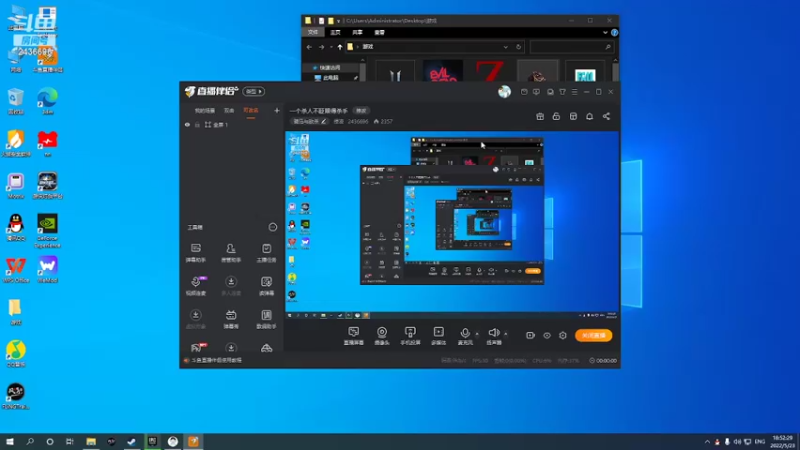
Task: Select 此电脑 in the File Explorer sidebar
Action: tap(329, 78)
